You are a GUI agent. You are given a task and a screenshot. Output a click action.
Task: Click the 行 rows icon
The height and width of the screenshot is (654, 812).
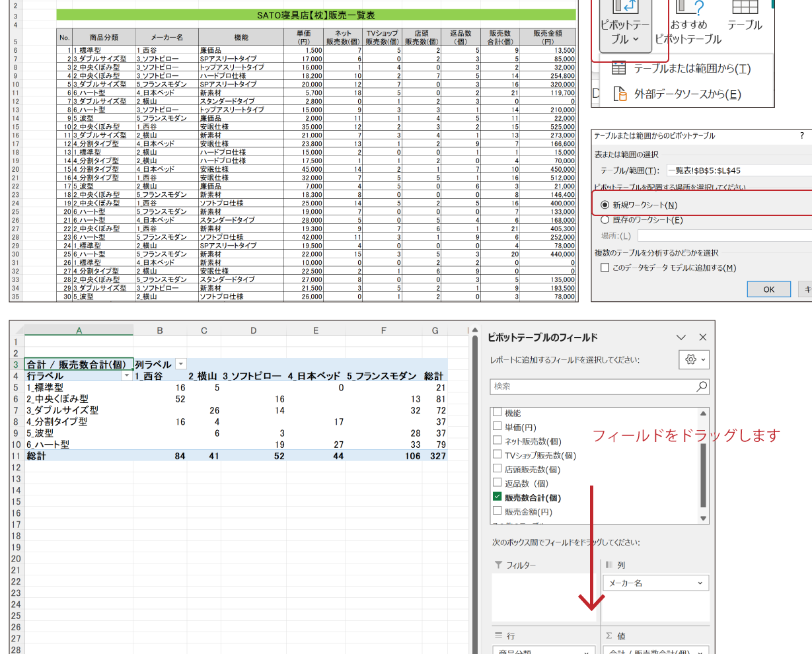(x=499, y=636)
